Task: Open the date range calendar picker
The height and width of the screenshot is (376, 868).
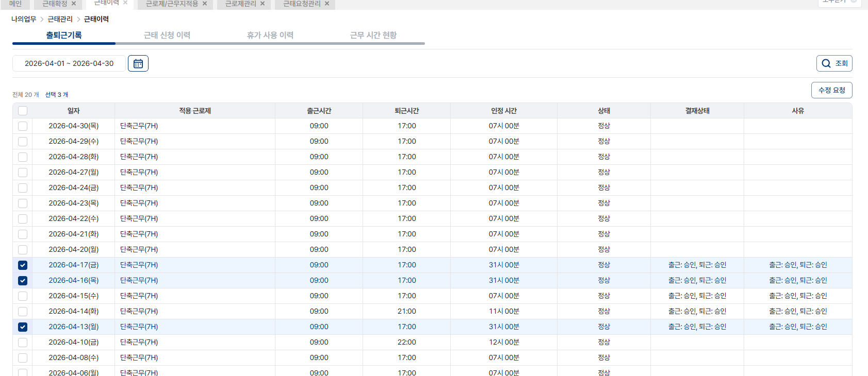Action: [138, 63]
